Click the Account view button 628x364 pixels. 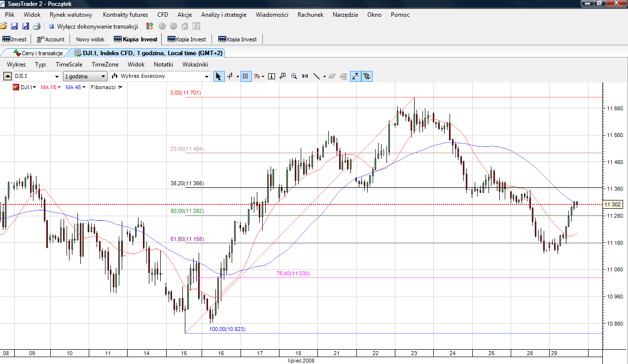coord(51,39)
